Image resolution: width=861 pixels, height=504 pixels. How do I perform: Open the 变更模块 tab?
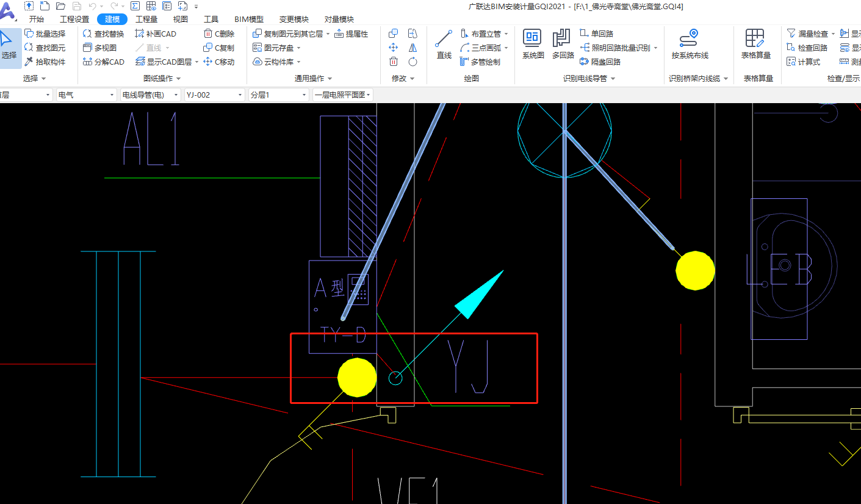[294, 19]
